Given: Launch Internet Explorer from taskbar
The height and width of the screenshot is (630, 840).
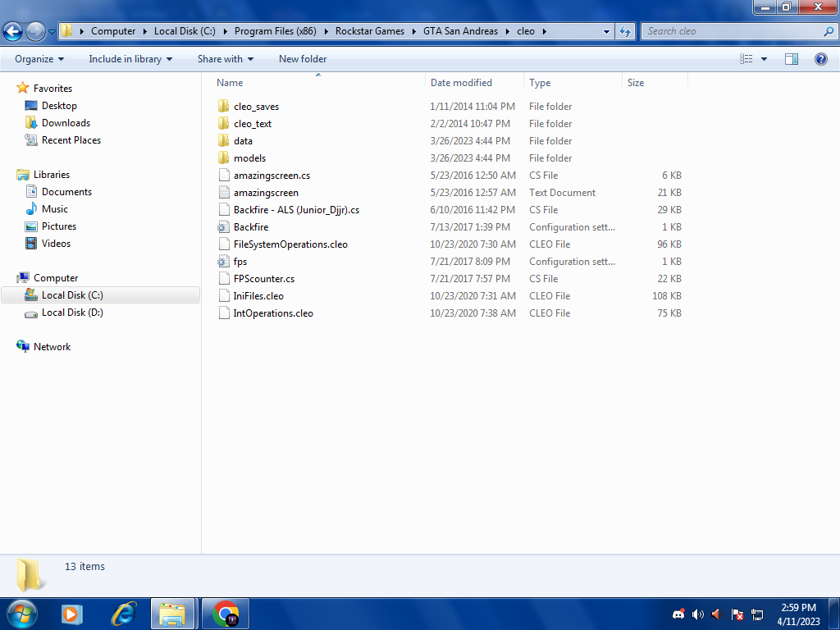Looking at the screenshot, I should [124, 614].
